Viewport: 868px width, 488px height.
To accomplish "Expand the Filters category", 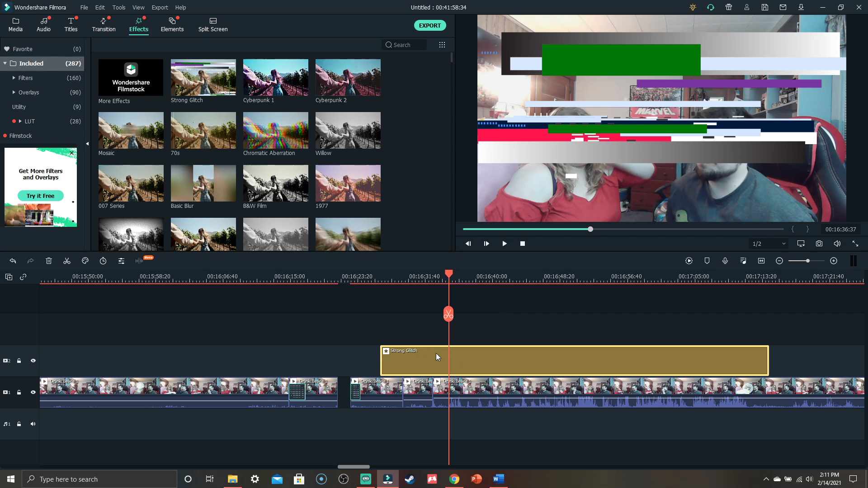I will [x=14, y=78].
